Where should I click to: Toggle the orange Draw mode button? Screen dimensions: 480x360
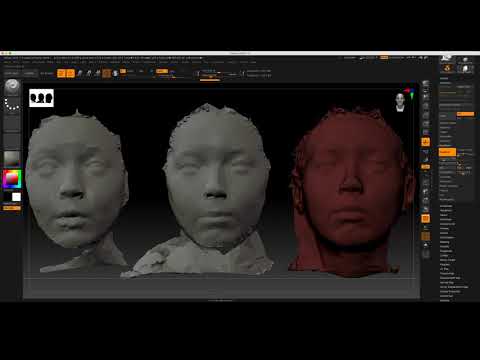(70, 73)
